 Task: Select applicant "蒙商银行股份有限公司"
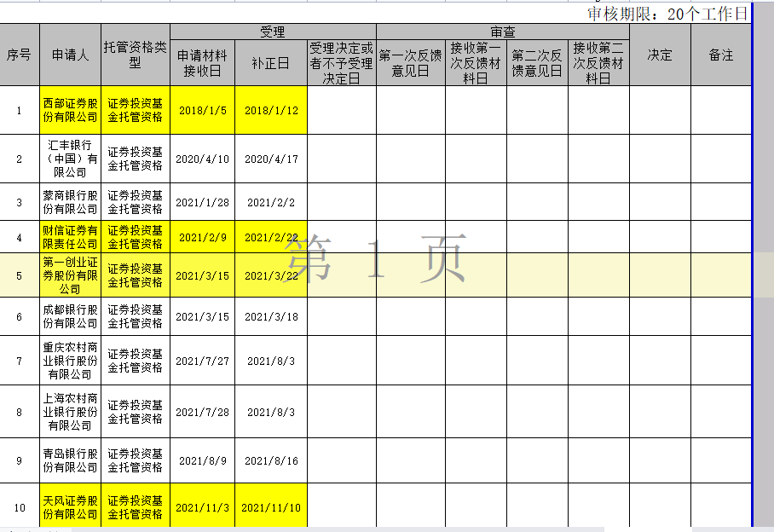(x=70, y=202)
